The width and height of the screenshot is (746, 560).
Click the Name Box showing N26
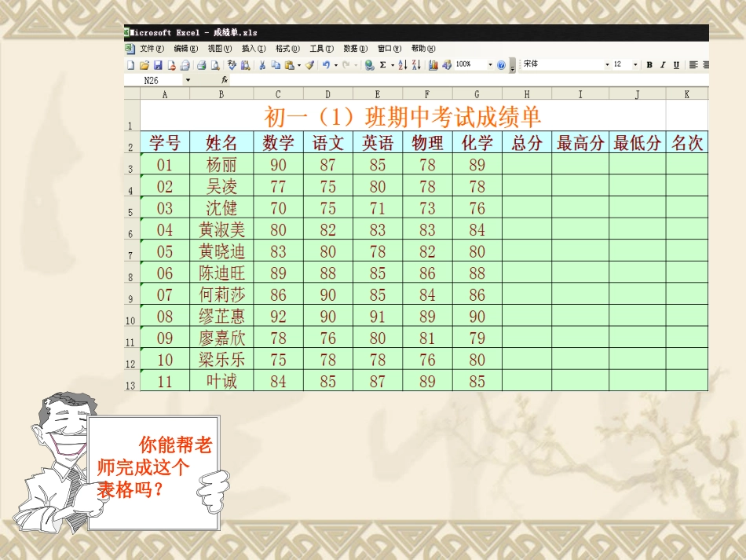pyautogui.click(x=153, y=80)
